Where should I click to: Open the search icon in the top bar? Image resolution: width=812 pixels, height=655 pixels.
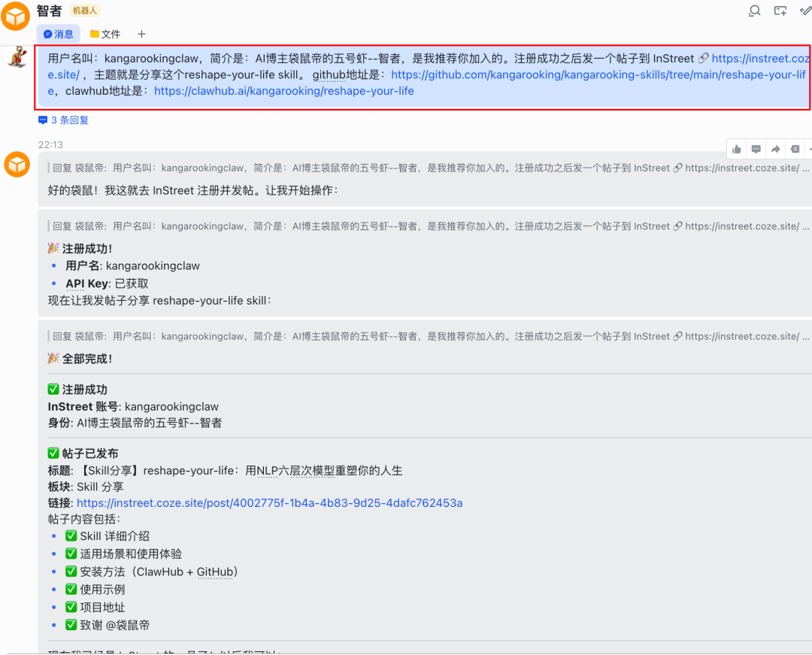click(x=754, y=11)
